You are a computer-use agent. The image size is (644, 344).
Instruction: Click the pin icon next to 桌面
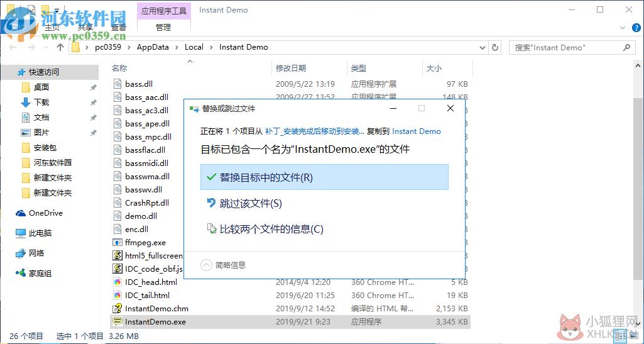(93, 87)
